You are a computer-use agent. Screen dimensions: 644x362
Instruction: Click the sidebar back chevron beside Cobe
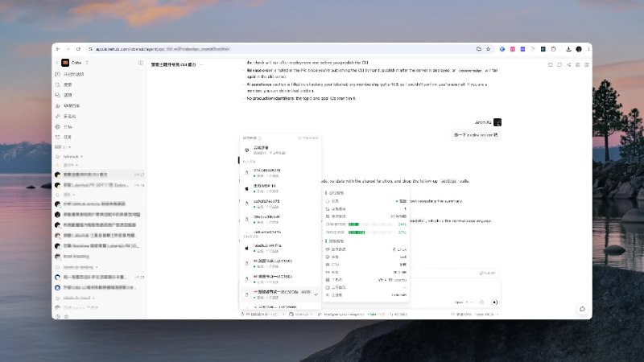pyautogui.click(x=57, y=63)
